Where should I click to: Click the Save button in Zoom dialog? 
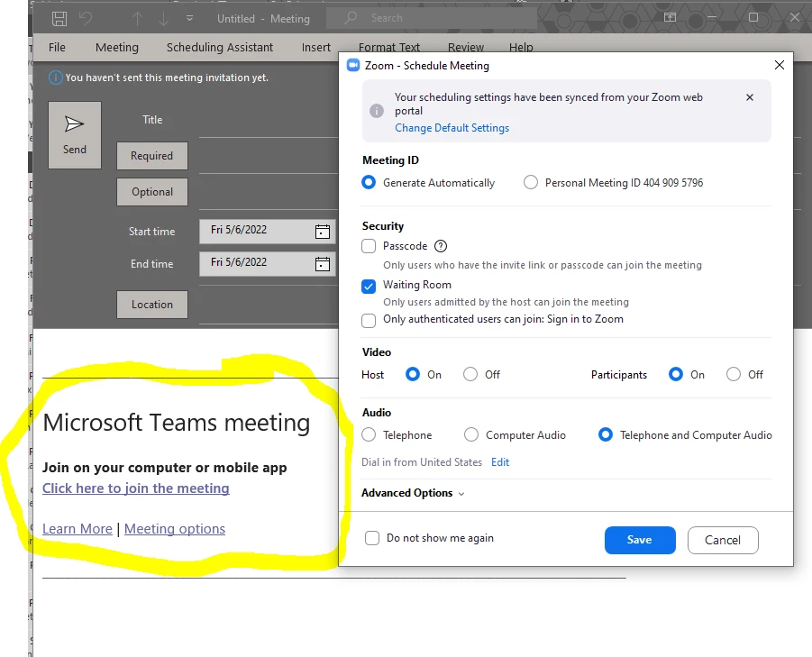click(x=640, y=540)
